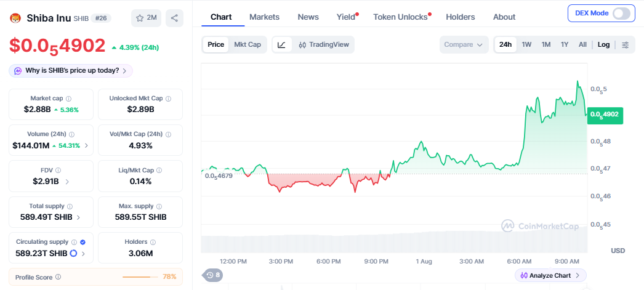Expand FDV details chevron

pyautogui.click(x=67, y=181)
